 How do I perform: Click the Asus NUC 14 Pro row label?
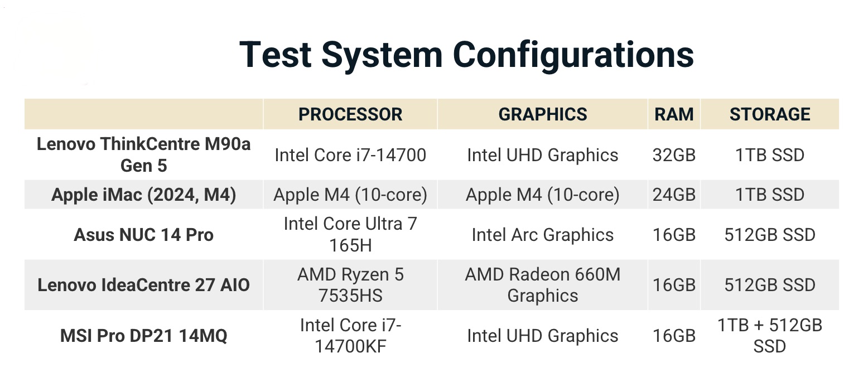point(144,235)
